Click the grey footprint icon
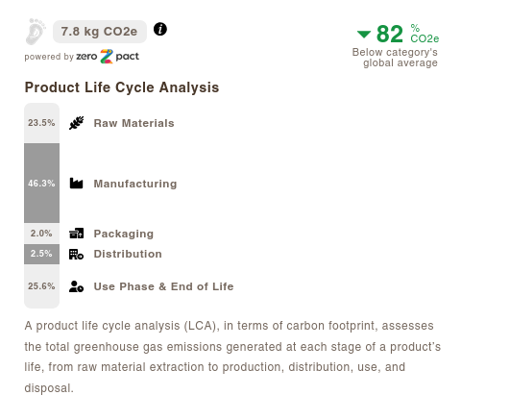Screen dimensions: 510x420 pos(36,32)
